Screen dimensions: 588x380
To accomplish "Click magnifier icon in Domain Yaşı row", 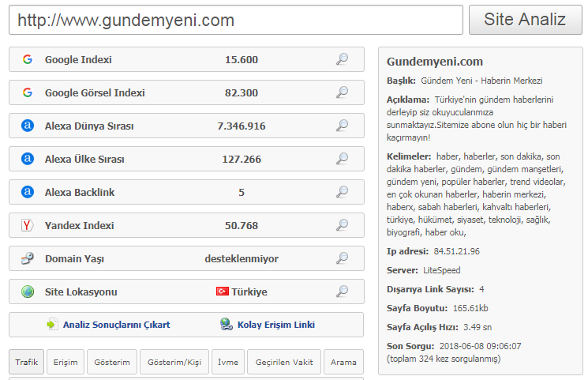I will (342, 258).
